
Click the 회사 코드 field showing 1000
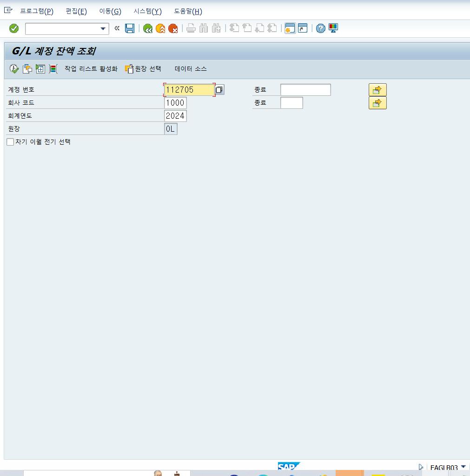(x=175, y=103)
